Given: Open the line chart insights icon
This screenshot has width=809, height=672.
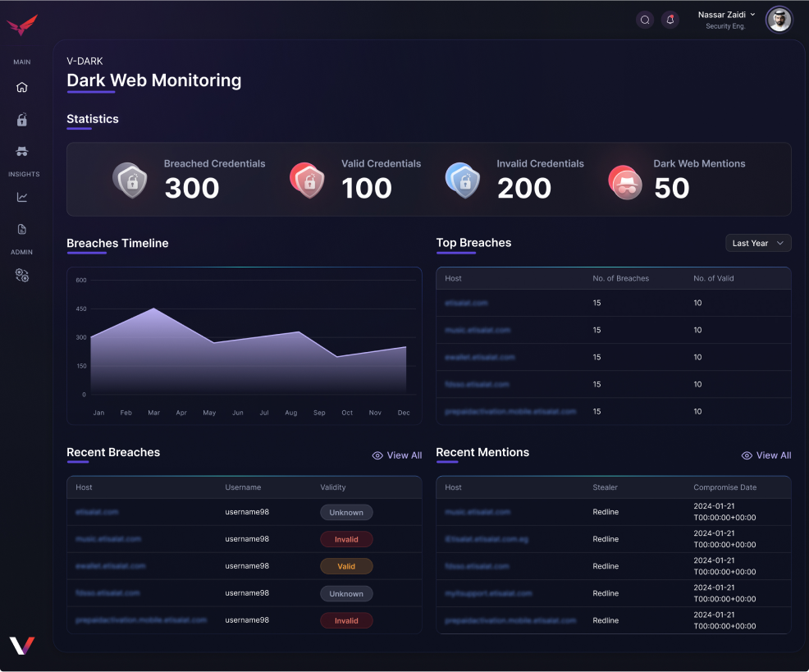Looking at the screenshot, I should coord(22,197).
